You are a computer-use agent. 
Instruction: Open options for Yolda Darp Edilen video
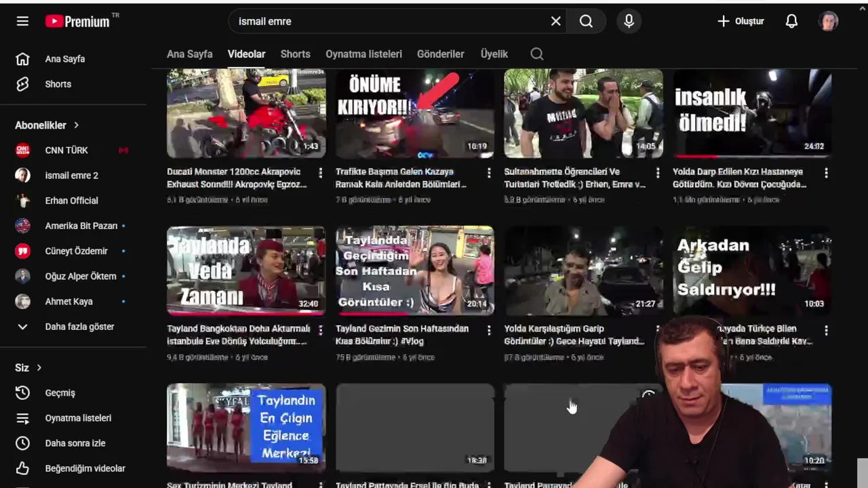826,174
